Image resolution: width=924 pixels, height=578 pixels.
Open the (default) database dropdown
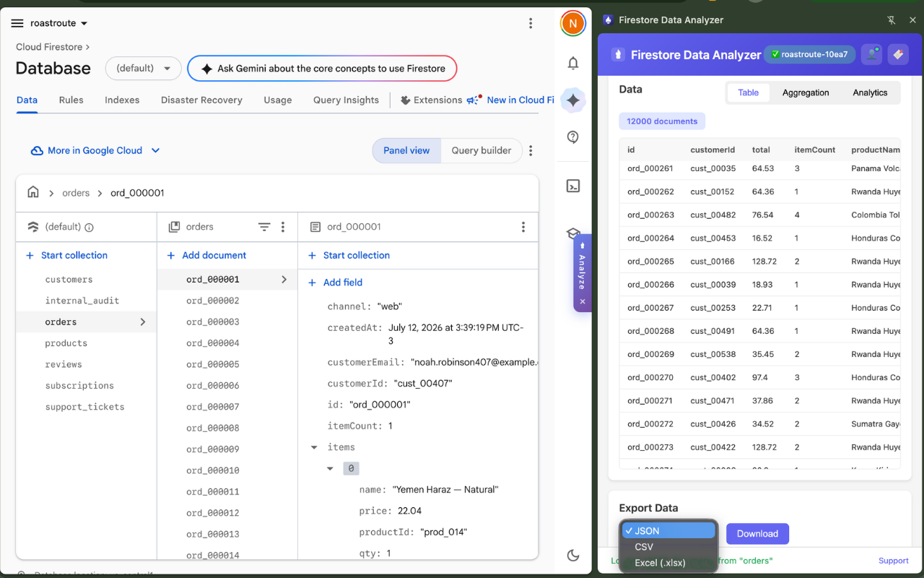pos(143,68)
